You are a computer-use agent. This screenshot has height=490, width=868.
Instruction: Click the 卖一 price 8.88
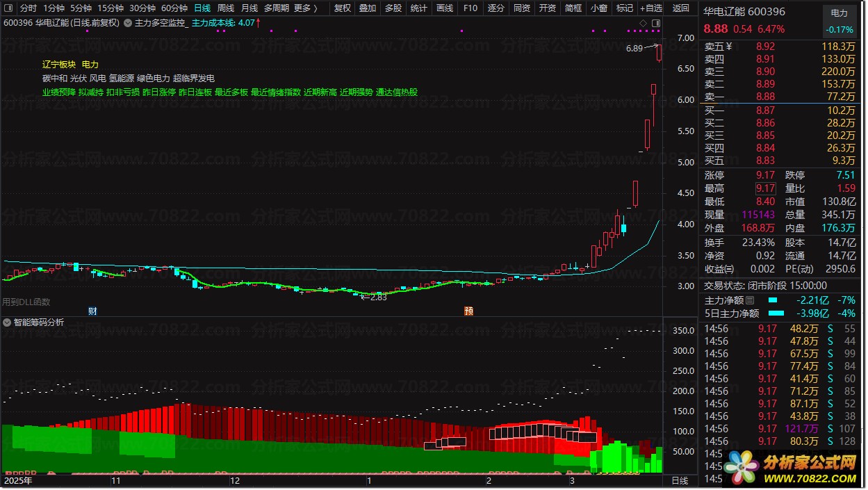coord(765,97)
